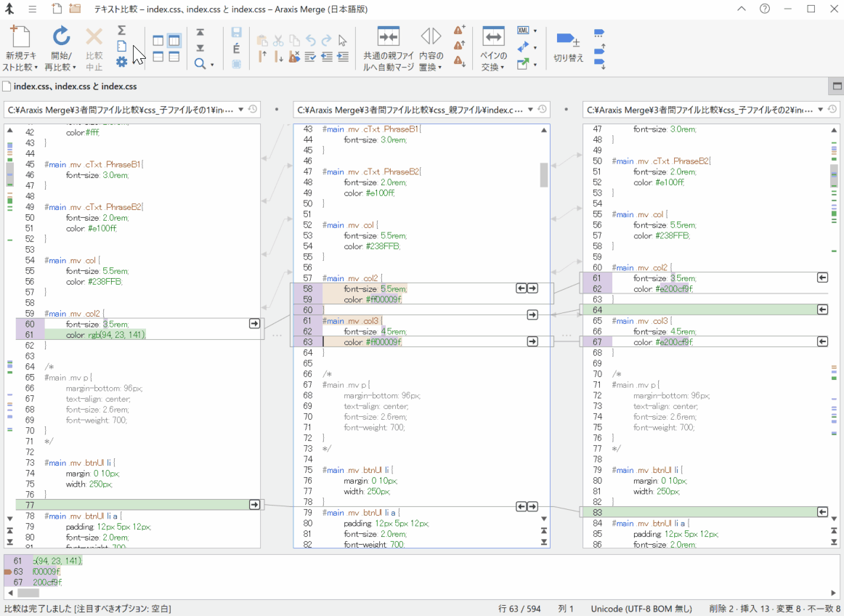844x616 pixels.
Task: Click the 開始/再比較 recompare icon
Action: click(x=62, y=36)
